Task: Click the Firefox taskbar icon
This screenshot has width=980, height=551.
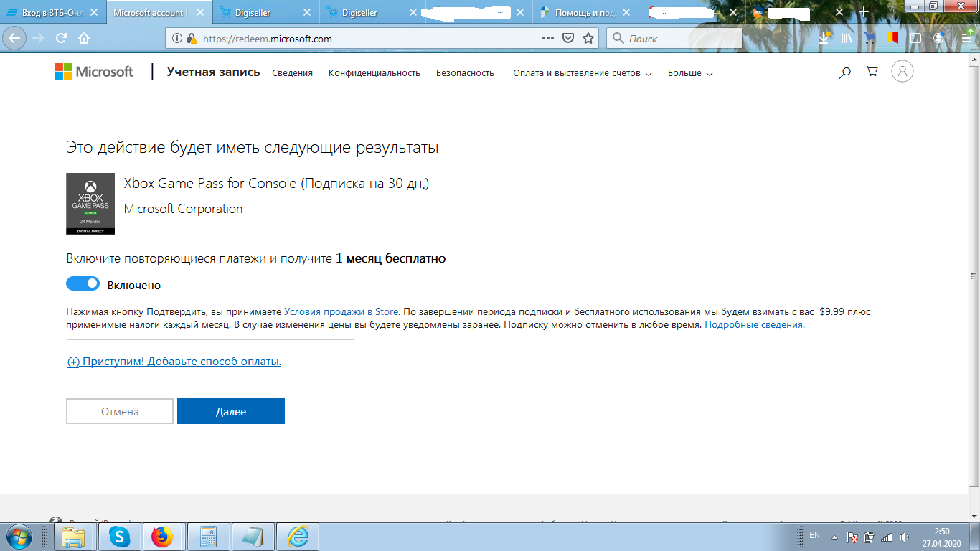Action: click(x=163, y=537)
